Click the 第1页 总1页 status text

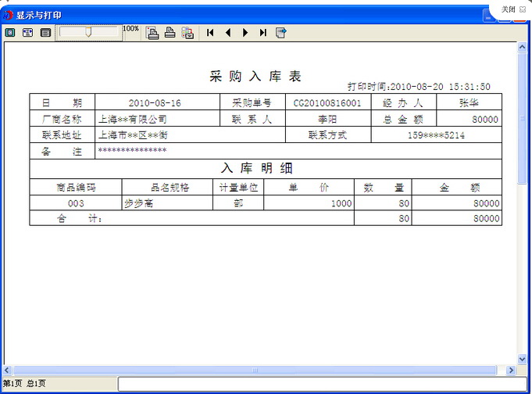pos(24,384)
